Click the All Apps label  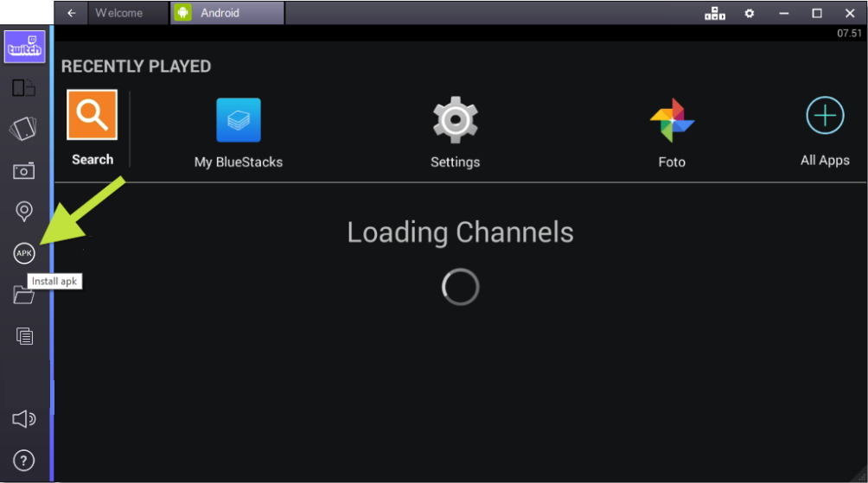825,161
